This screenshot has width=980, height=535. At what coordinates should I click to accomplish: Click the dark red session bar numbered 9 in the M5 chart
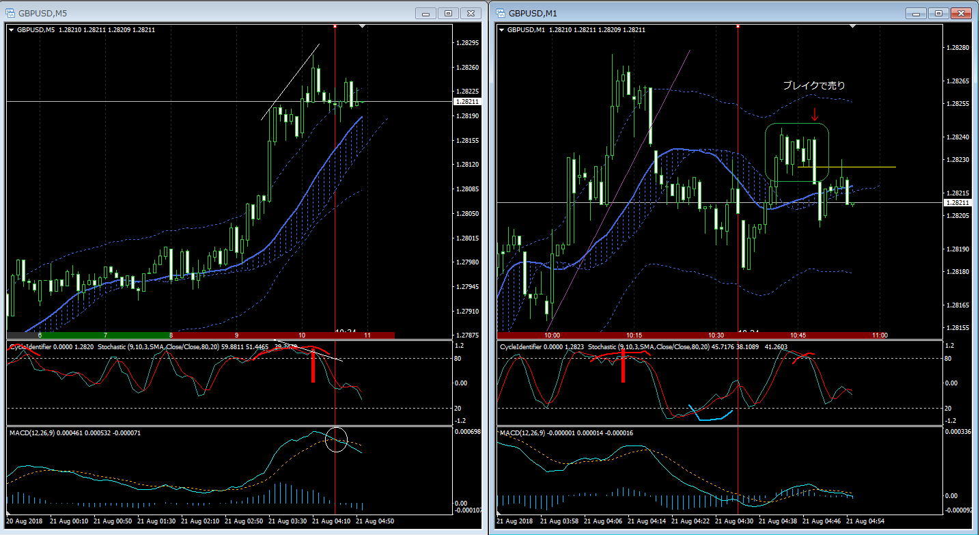click(236, 335)
